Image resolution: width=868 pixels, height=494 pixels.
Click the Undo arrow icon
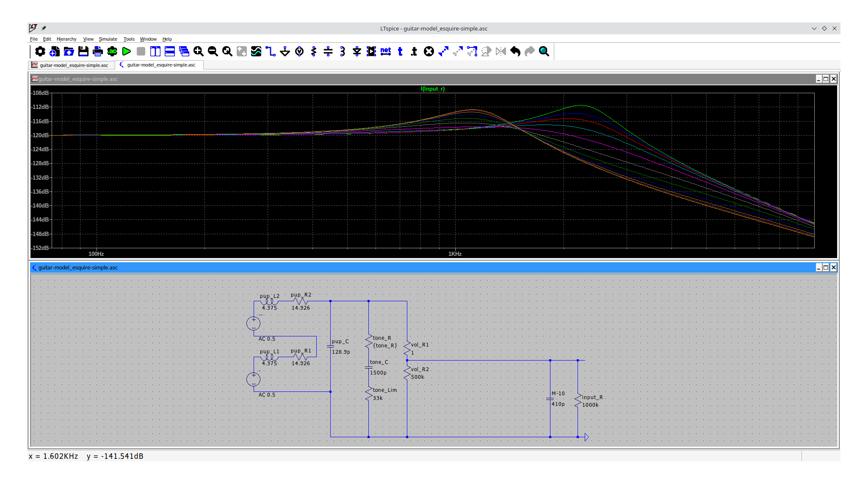tap(515, 51)
